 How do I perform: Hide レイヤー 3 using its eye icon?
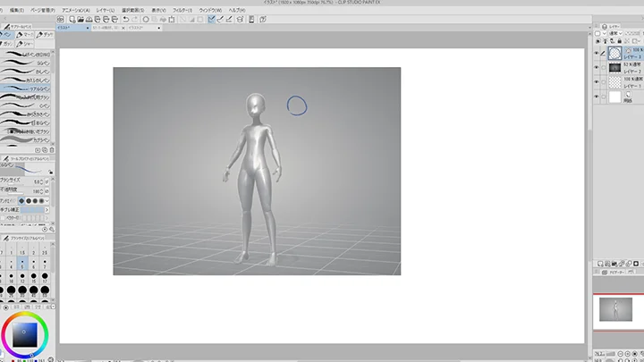(598, 53)
